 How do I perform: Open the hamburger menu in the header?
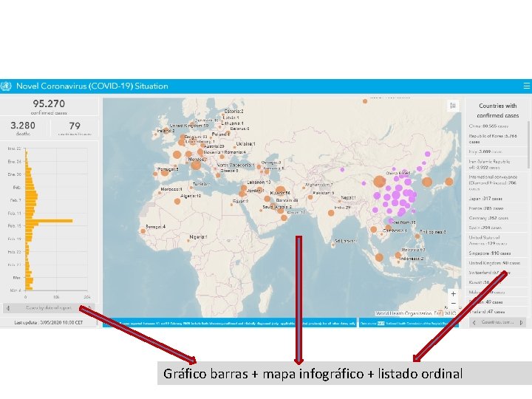[527, 86]
